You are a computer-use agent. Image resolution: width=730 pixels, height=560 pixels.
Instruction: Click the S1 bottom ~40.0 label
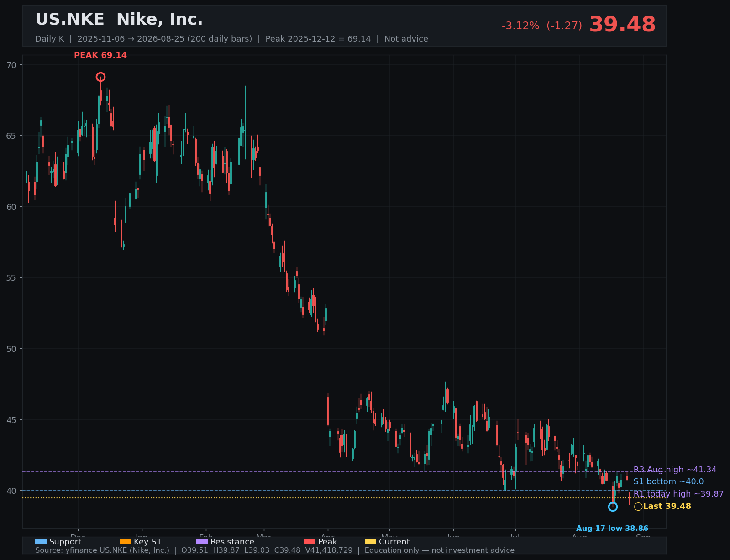[668, 481]
